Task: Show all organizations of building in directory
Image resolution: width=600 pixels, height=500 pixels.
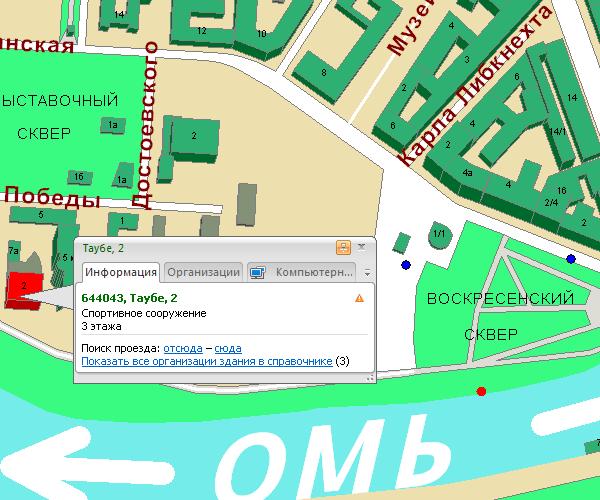Action: [x=207, y=362]
